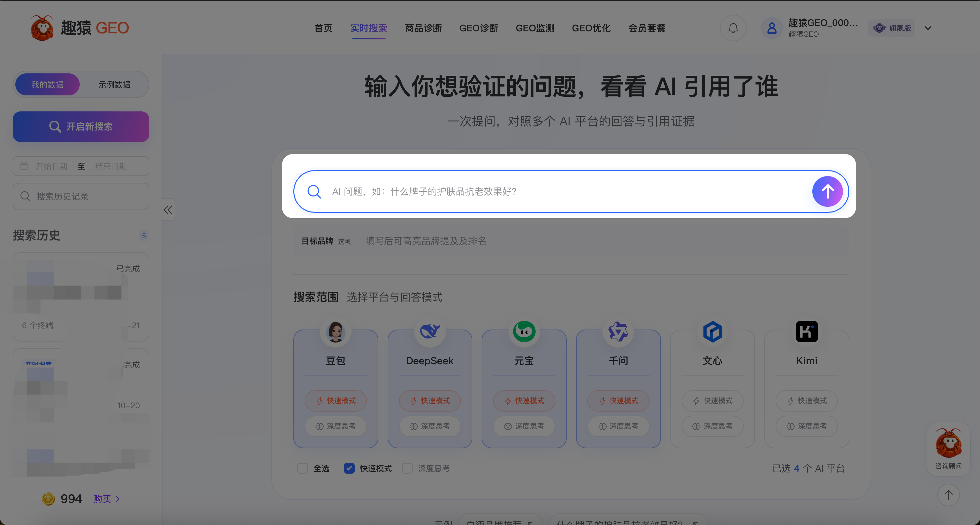Click the gold coin balance icon
Viewport: 980px width, 525px height.
tap(48, 499)
